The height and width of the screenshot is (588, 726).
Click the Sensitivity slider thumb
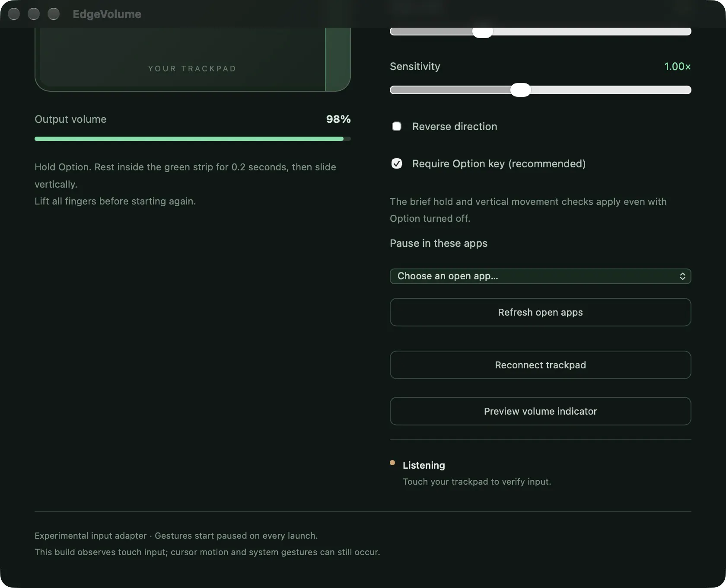tap(520, 90)
